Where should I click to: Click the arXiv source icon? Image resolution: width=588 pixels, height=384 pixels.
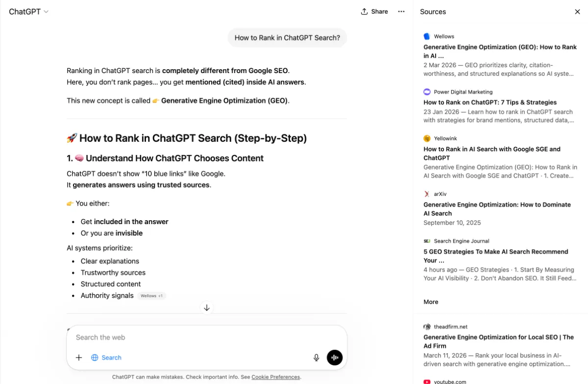coord(426,194)
